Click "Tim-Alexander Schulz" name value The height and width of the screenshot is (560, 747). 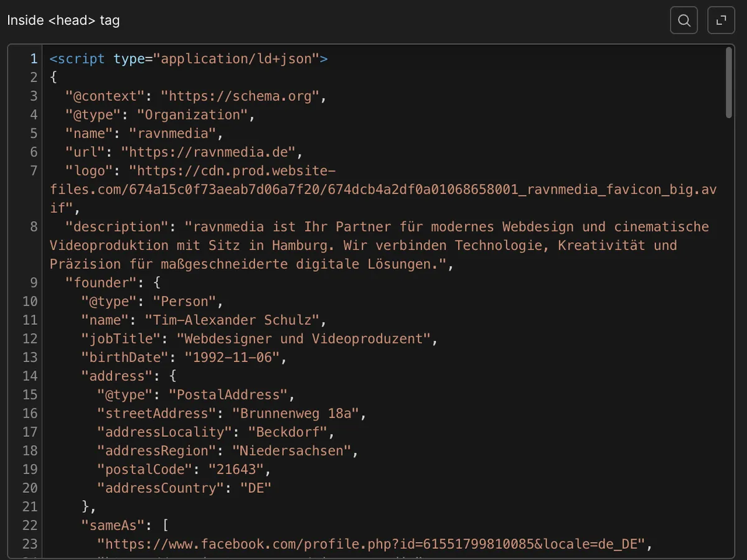point(232,320)
